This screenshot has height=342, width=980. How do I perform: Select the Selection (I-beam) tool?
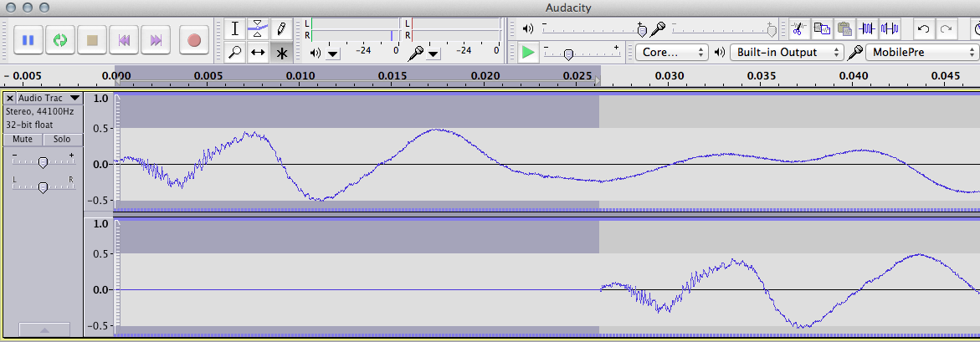[235, 28]
